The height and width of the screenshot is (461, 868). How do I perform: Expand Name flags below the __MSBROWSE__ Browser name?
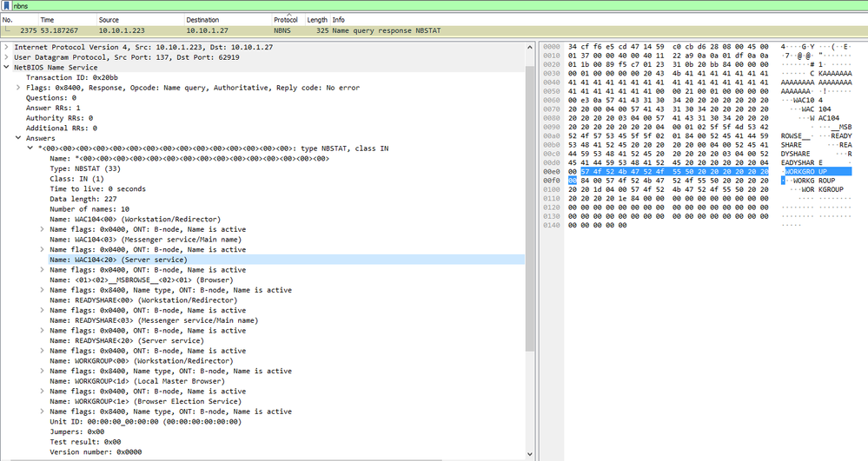[x=42, y=290]
